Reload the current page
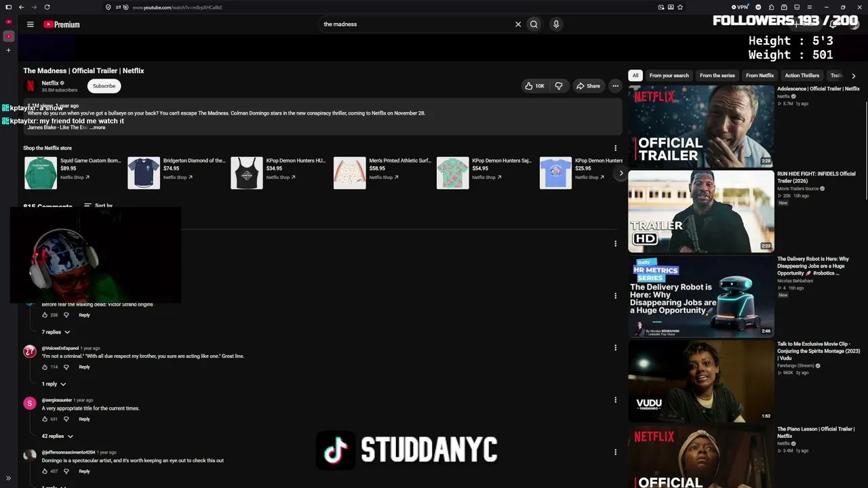This screenshot has width=868, height=488. click(47, 7)
